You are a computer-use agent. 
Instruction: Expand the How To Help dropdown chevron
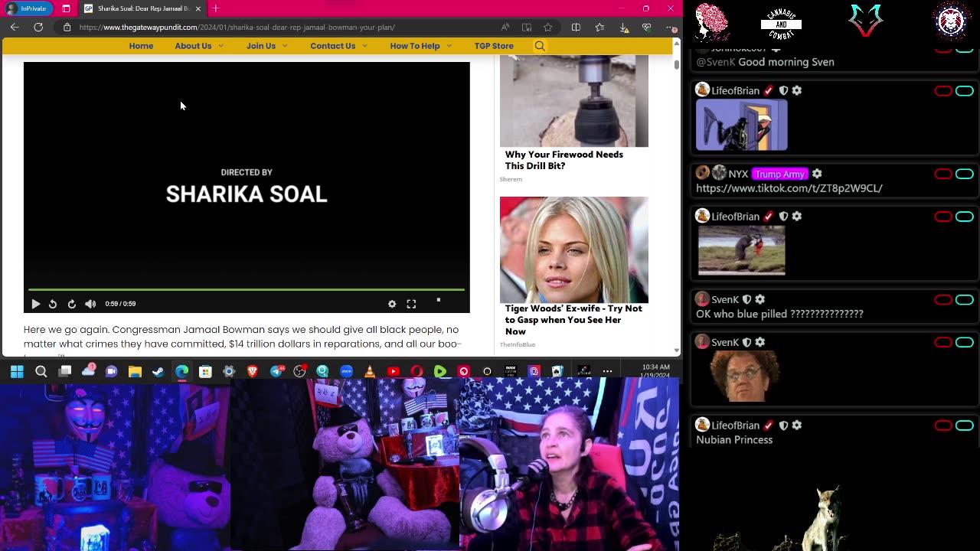pyautogui.click(x=449, y=46)
